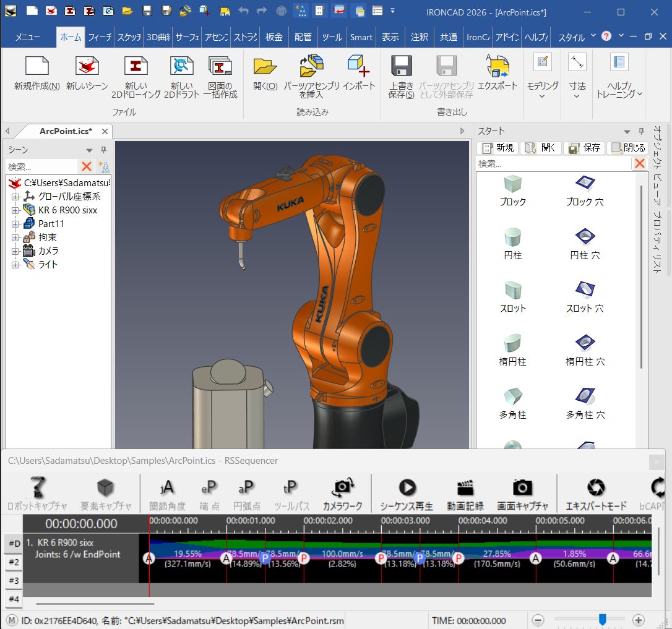Click the 新規作成(N) new file icon
672x629 pixels.
(37, 66)
